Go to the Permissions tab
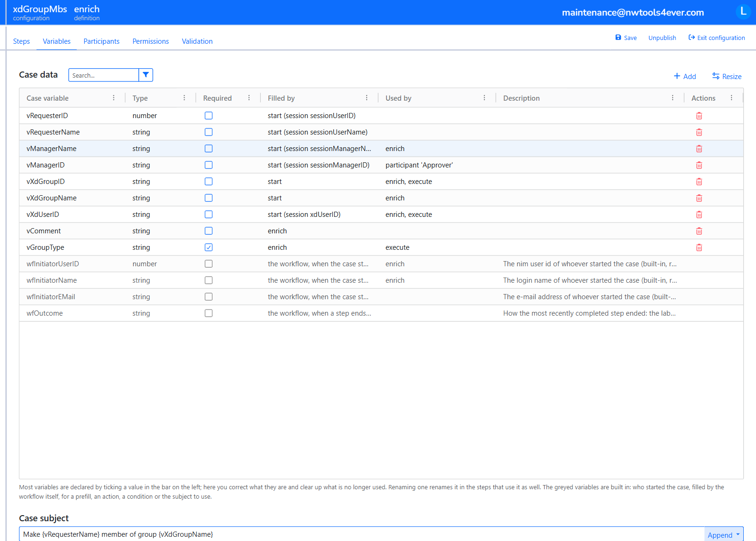The height and width of the screenshot is (541, 756). tap(151, 41)
